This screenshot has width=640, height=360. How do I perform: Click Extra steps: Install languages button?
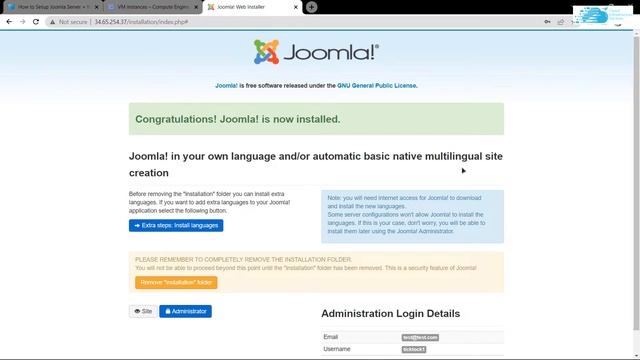point(176,225)
